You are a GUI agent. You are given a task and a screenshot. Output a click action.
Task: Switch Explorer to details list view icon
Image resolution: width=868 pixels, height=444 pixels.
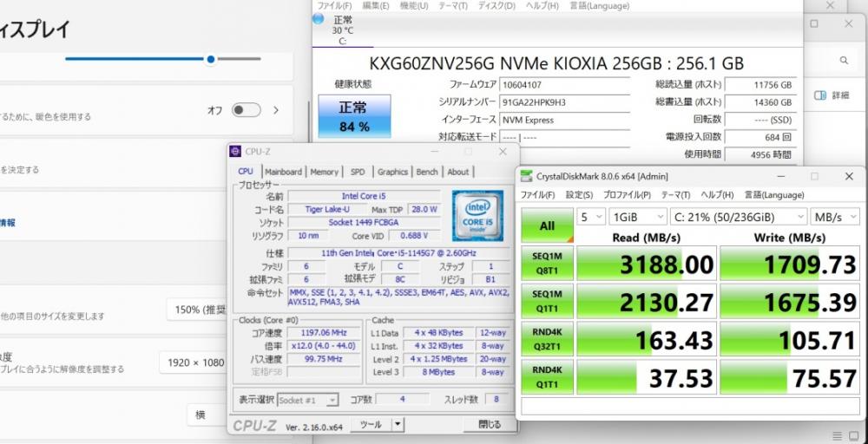pyautogui.click(x=839, y=435)
